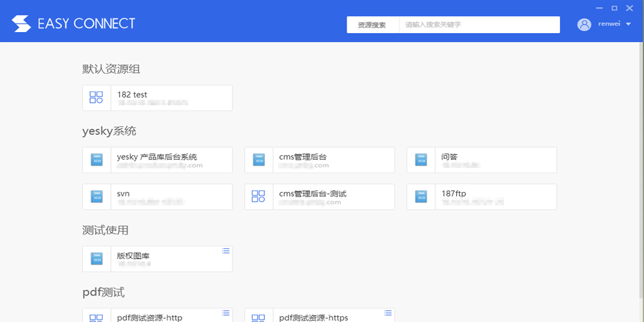Expand the 版权图库 list menu icon
The width and height of the screenshot is (644, 322).
(226, 251)
